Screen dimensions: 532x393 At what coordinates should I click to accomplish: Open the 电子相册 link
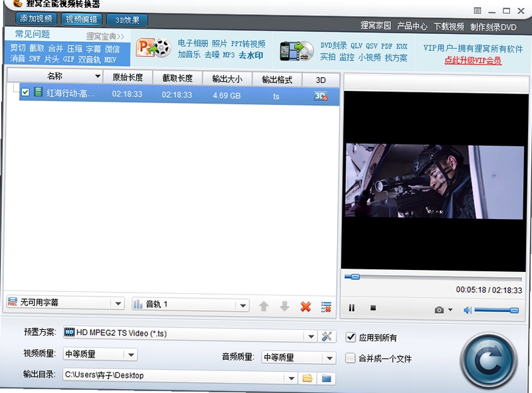tap(193, 43)
